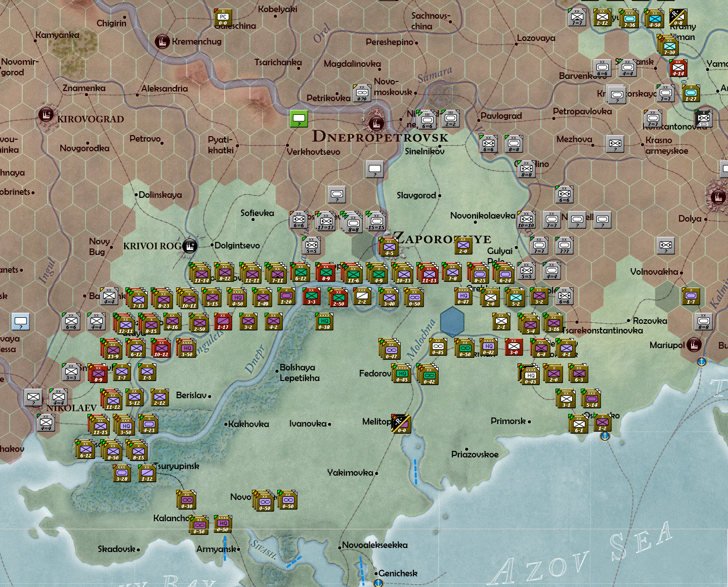The height and width of the screenshot is (587, 728).
Task: Select the unit counter 2-12 at the top
Action: click(x=603, y=18)
